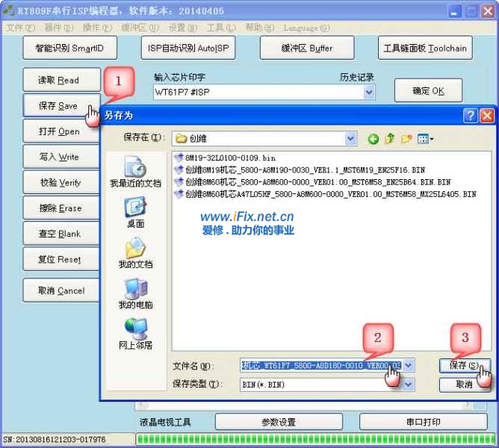Open 我的文档 in the places bar
This screenshot has width=499, height=448.
(135, 253)
